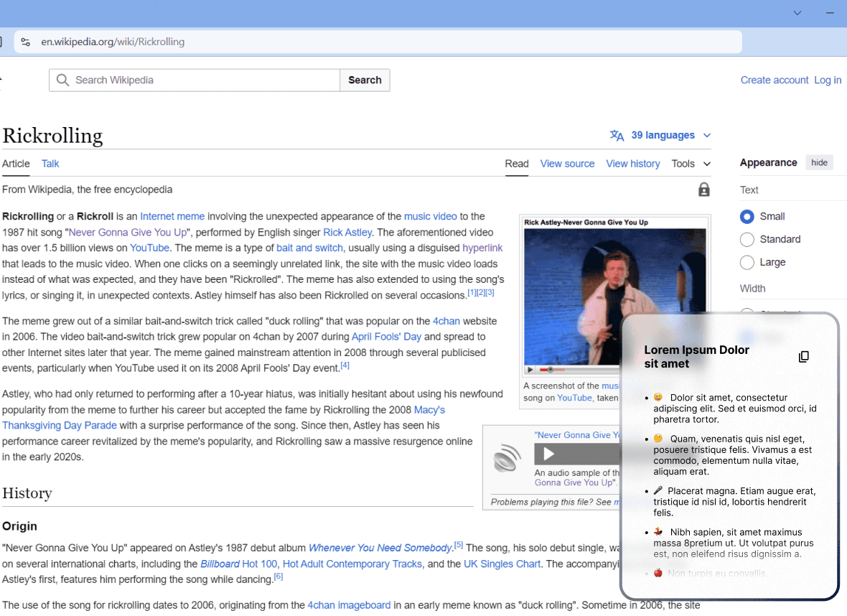Select the Large text size option
Screen dimensions: 847x616
pos(747,263)
